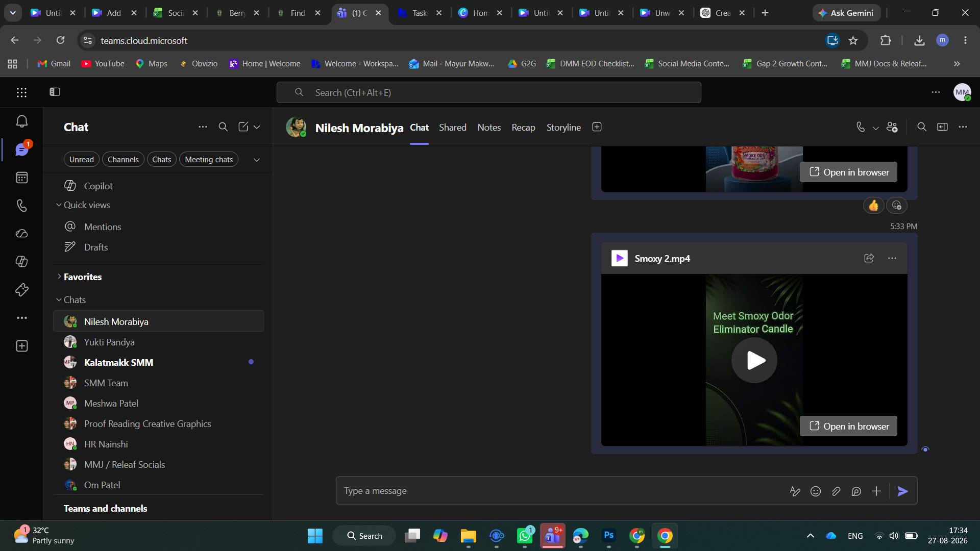Open Calendar from the left rail
This screenshot has width=980, height=551.
click(21, 178)
